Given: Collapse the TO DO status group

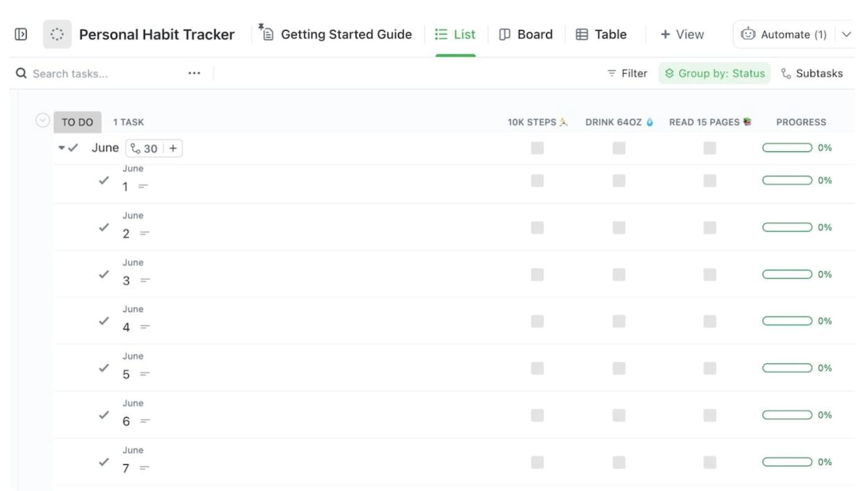Looking at the screenshot, I should click(x=42, y=120).
